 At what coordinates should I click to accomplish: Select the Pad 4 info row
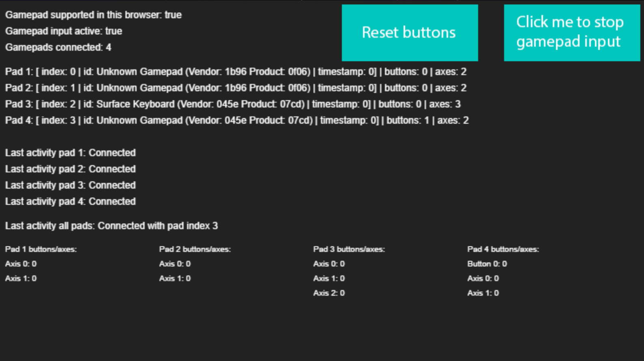pos(237,120)
